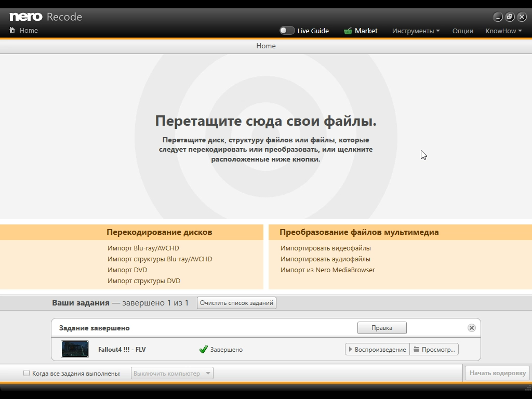Click the Home house icon
Image resolution: width=532 pixels, height=399 pixels.
click(x=12, y=30)
